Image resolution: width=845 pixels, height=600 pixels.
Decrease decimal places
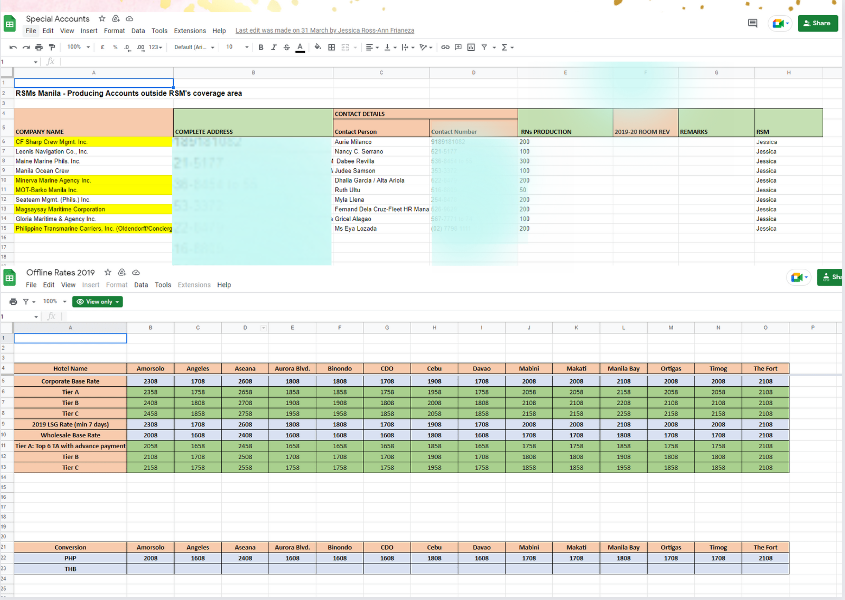[x=127, y=47]
